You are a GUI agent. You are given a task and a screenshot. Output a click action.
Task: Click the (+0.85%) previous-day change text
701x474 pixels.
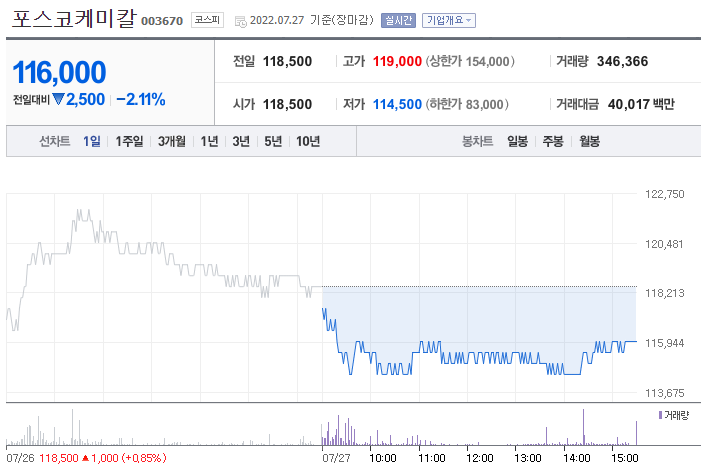pos(144,458)
